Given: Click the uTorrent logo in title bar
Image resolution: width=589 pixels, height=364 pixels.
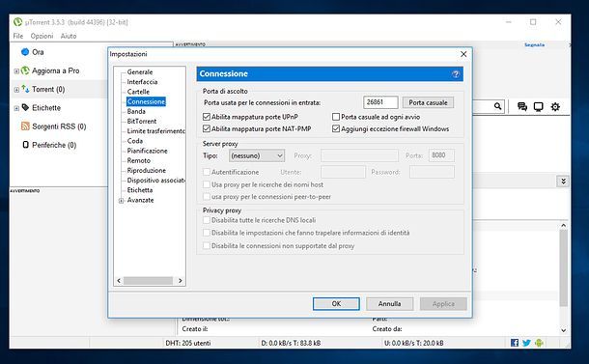Looking at the screenshot, I should 17,22.
